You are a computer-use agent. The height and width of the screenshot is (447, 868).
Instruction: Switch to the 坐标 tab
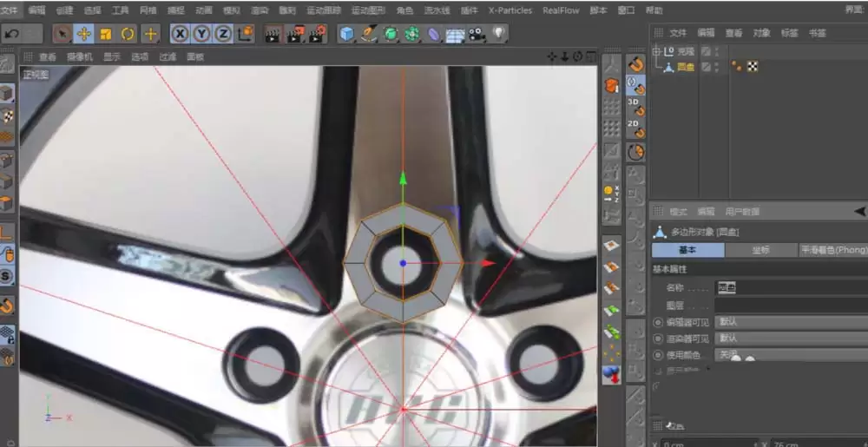[760, 250]
